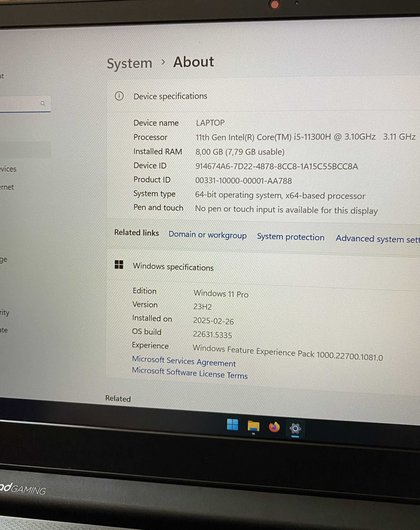Viewport: 420px width, 530px height.
Task: Go back to System breadcrumb
Action: pos(130,64)
